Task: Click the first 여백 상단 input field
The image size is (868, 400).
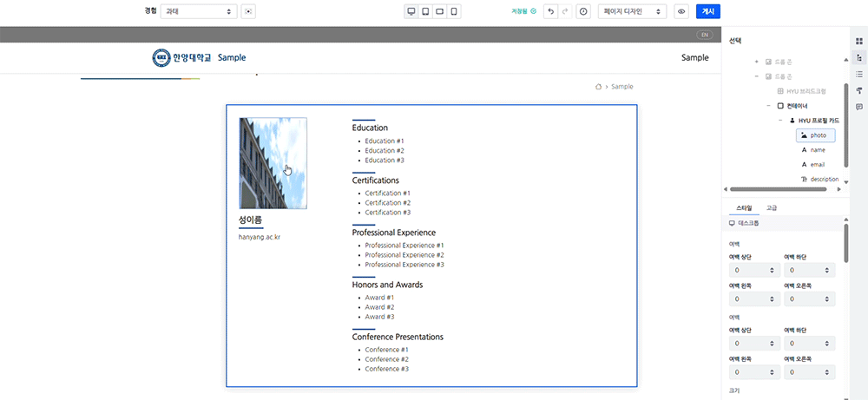Action: pyautogui.click(x=752, y=272)
